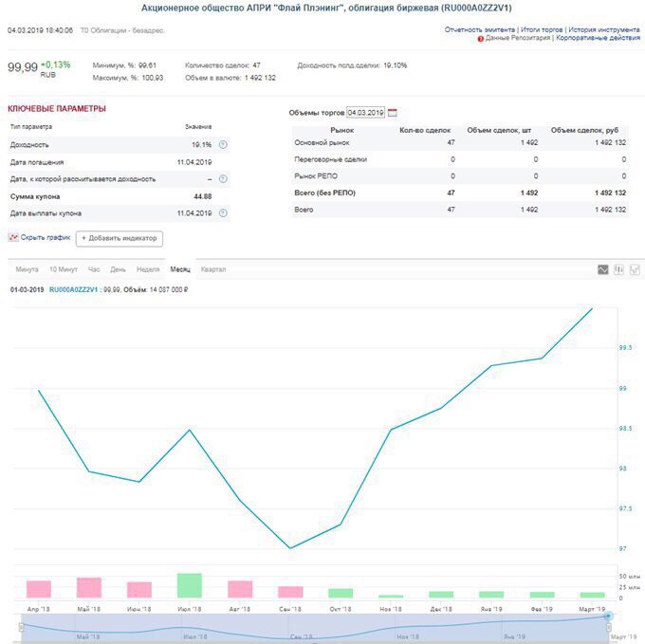Click the Добавить индикатор button
The width and height of the screenshot is (645, 644).
click(120, 238)
